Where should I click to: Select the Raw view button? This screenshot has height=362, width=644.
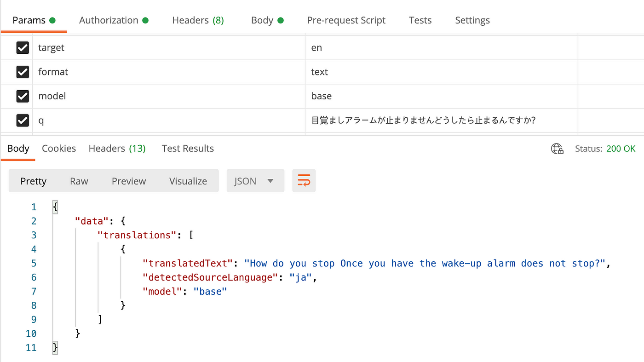click(79, 181)
